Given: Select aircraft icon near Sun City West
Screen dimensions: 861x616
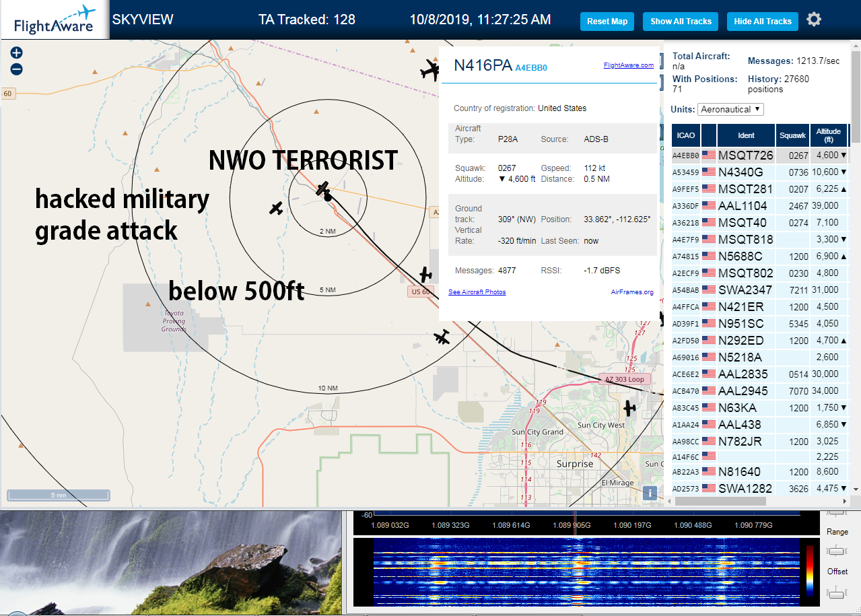Looking at the screenshot, I should (x=629, y=408).
